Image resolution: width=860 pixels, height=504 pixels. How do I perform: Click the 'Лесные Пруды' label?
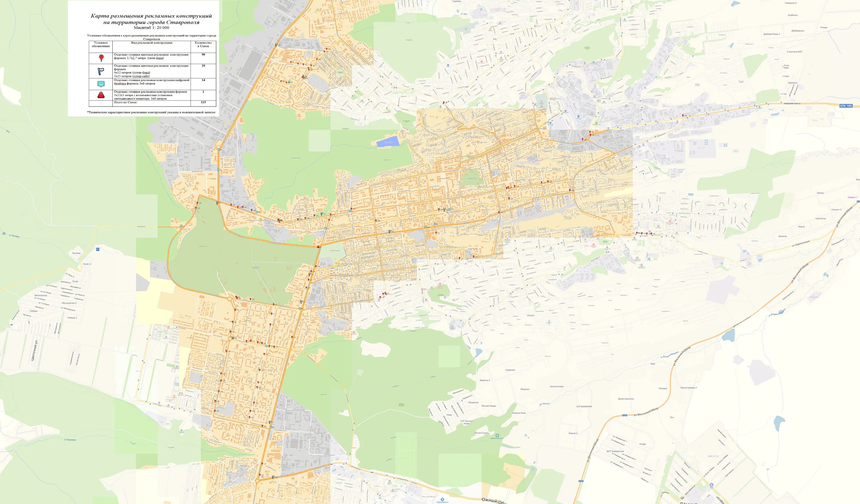488,406
